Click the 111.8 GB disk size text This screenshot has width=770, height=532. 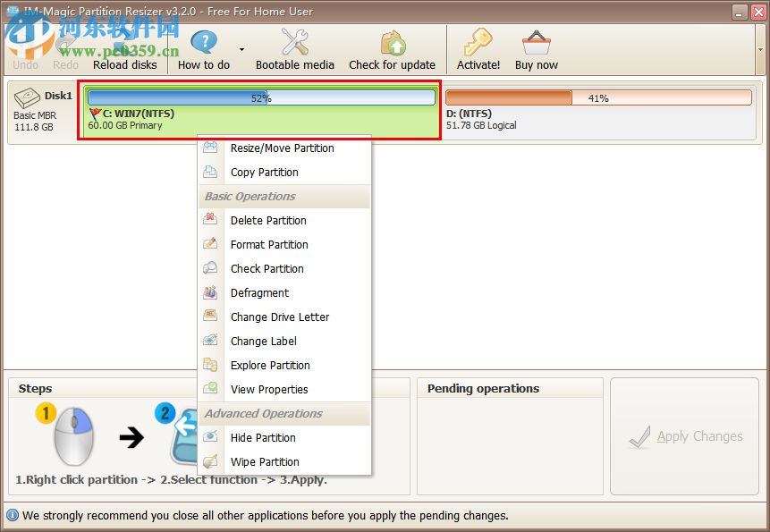[x=33, y=127]
